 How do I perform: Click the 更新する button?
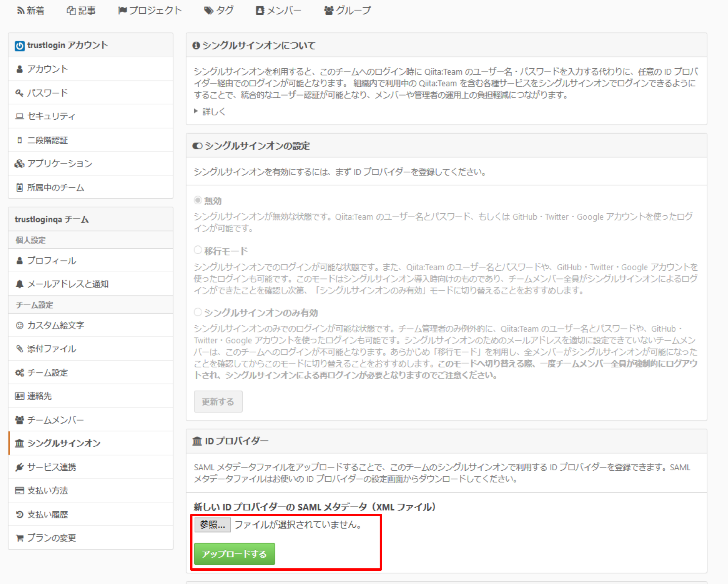pyautogui.click(x=218, y=402)
